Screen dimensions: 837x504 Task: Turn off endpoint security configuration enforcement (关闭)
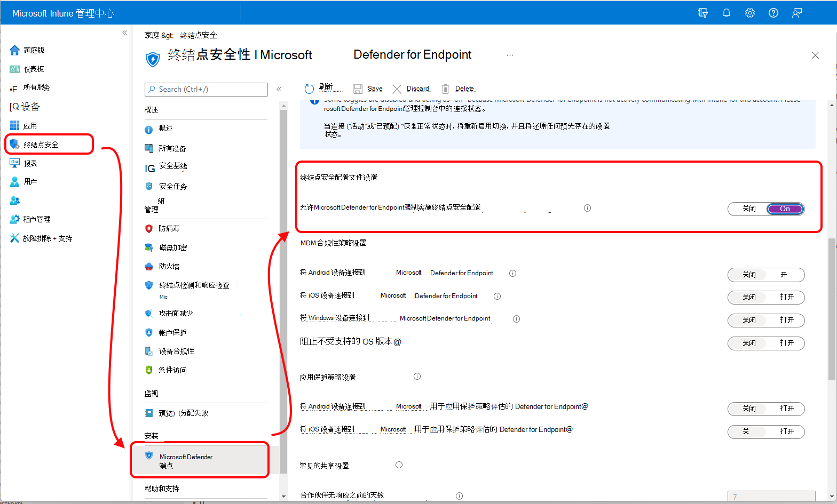point(748,209)
